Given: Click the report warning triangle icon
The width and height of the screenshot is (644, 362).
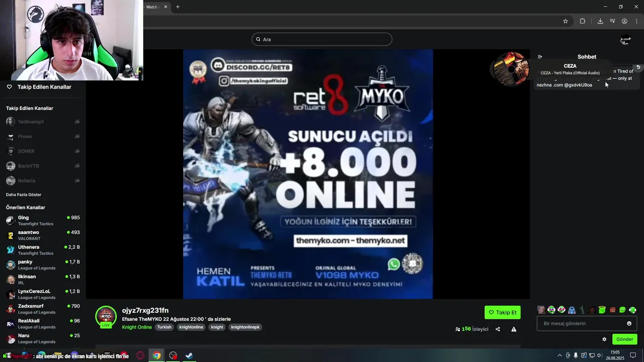Looking at the screenshot, I should tap(514, 329).
